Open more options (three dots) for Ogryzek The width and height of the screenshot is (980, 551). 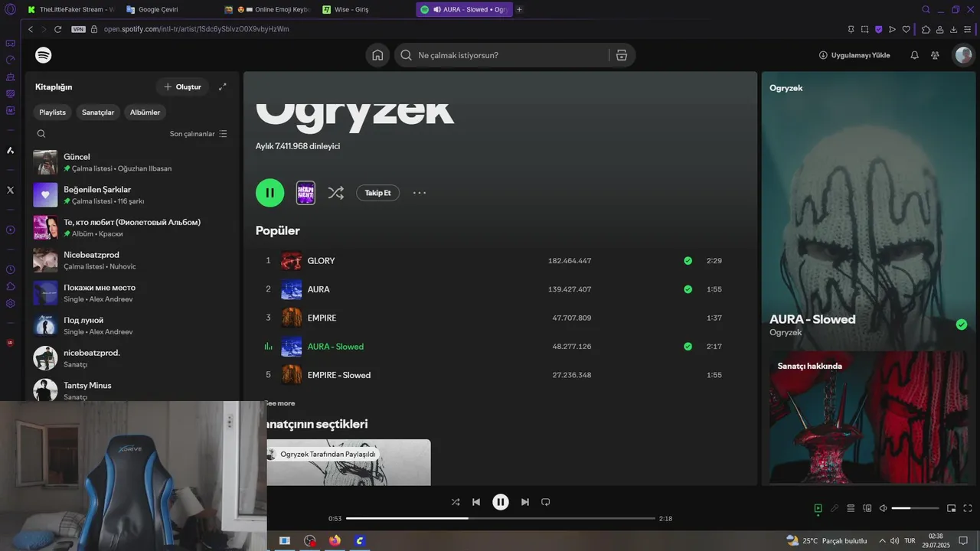[420, 193]
